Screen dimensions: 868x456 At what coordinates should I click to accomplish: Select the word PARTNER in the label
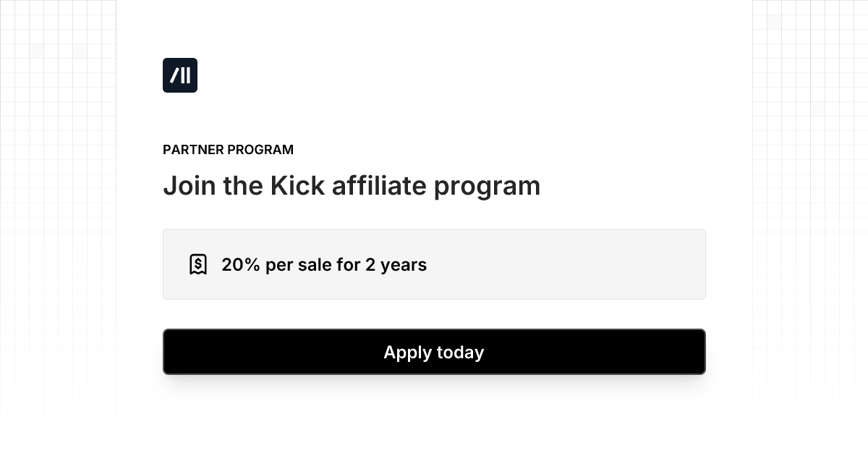(193, 150)
